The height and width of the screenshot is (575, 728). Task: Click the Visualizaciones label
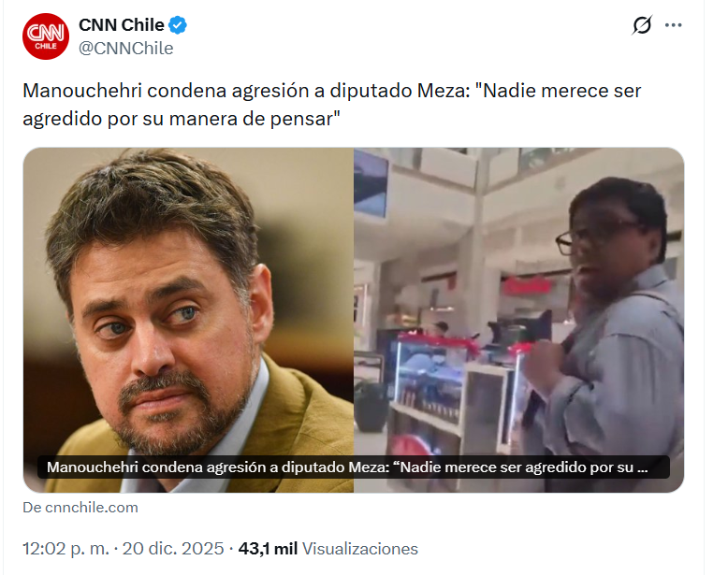click(x=360, y=549)
